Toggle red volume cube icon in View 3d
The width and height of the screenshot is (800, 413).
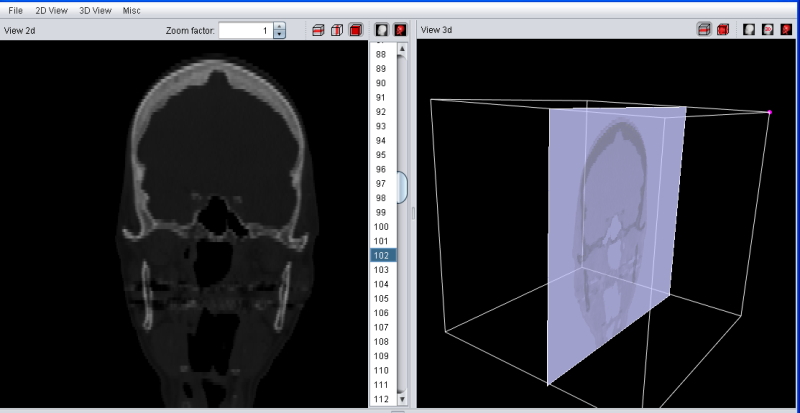pos(722,30)
